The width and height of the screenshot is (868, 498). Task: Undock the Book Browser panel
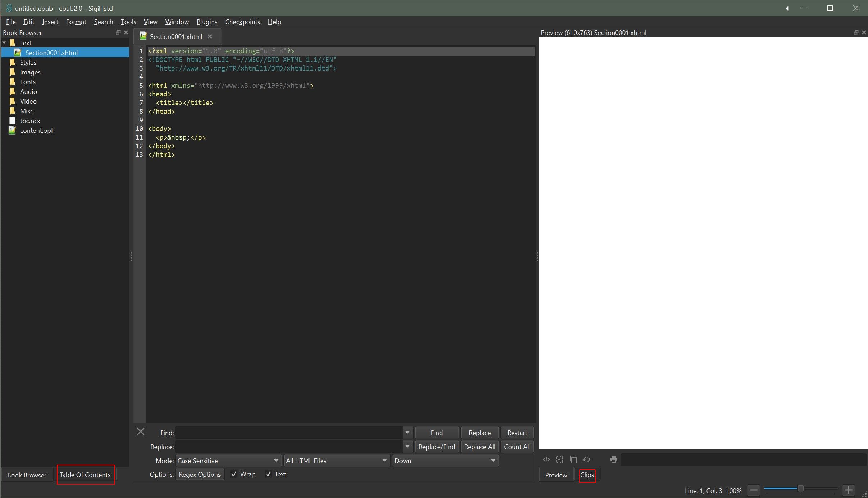click(x=118, y=32)
